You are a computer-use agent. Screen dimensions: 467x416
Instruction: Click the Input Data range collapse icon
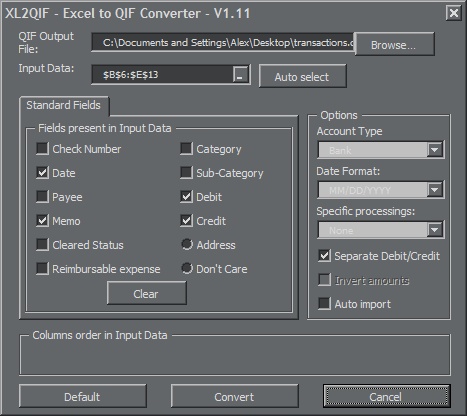240,75
